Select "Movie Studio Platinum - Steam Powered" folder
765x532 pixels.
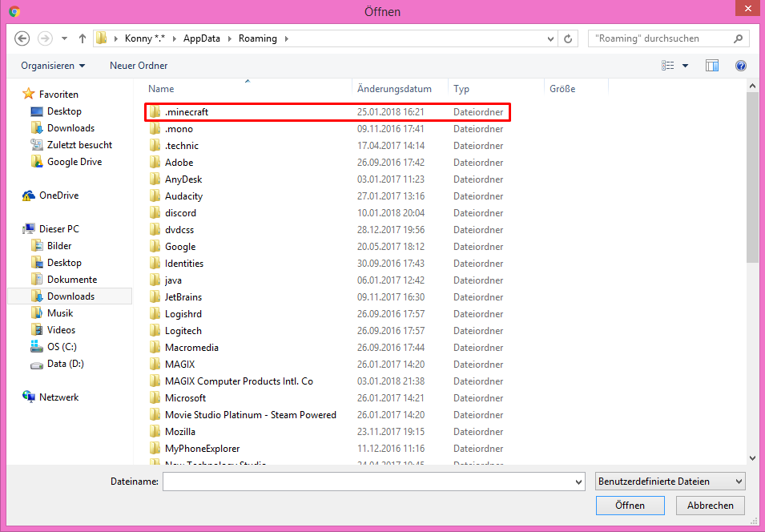[x=250, y=415]
